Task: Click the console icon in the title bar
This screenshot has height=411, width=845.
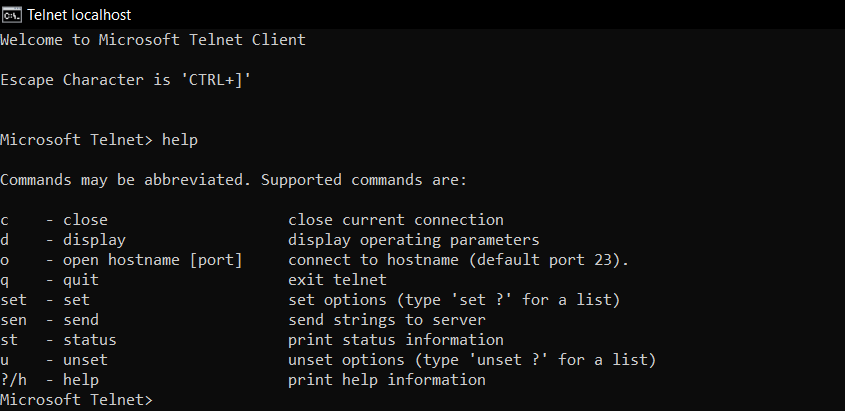Action: click(12, 14)
